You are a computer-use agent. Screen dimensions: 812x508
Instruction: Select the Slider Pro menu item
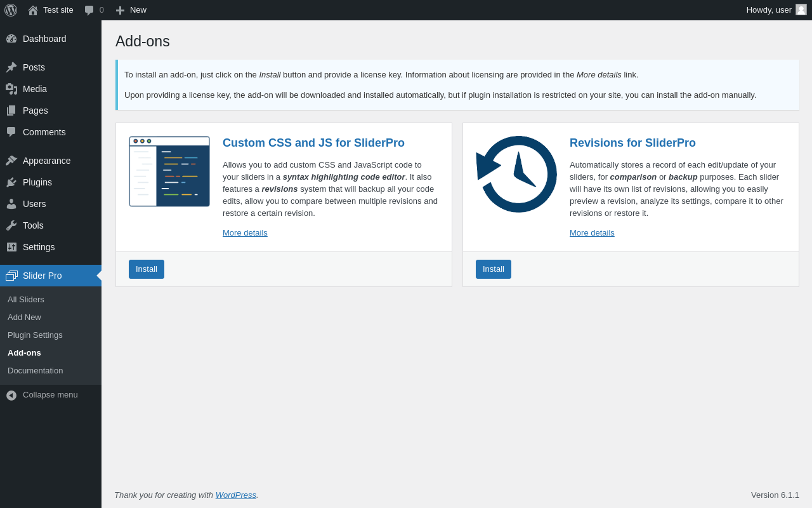pyautogui.click(x=51, y=276)
